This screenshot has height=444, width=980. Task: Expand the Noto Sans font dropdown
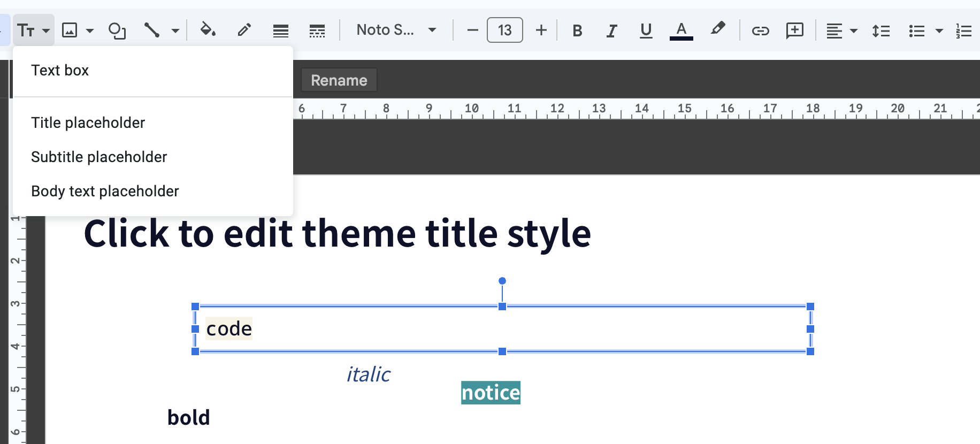396,30
